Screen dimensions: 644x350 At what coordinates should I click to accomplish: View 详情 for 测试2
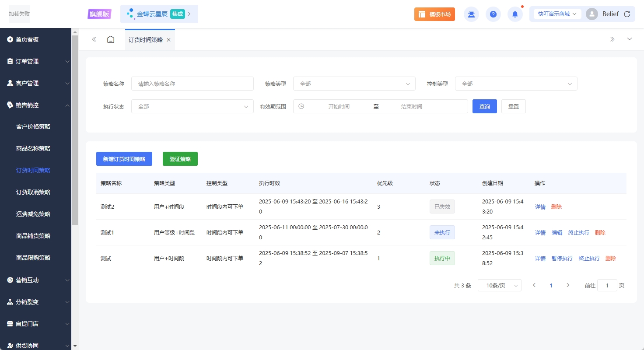click(x=540, y=207)
